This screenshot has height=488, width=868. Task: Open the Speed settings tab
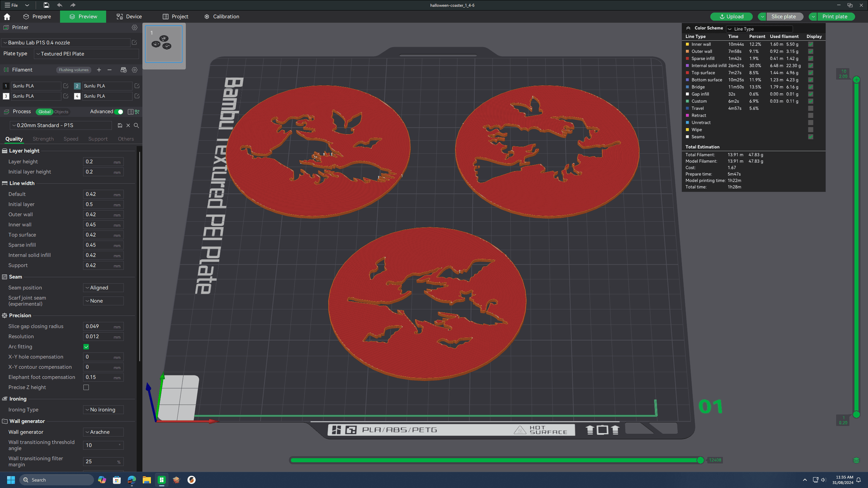pos(71,139)
